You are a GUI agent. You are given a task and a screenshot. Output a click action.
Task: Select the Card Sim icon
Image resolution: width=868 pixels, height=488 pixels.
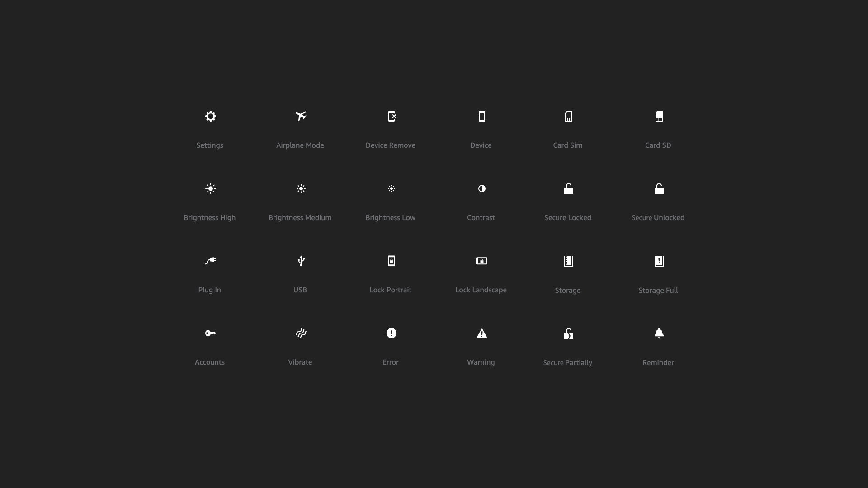pyautogui.click(x=568, y=116)
